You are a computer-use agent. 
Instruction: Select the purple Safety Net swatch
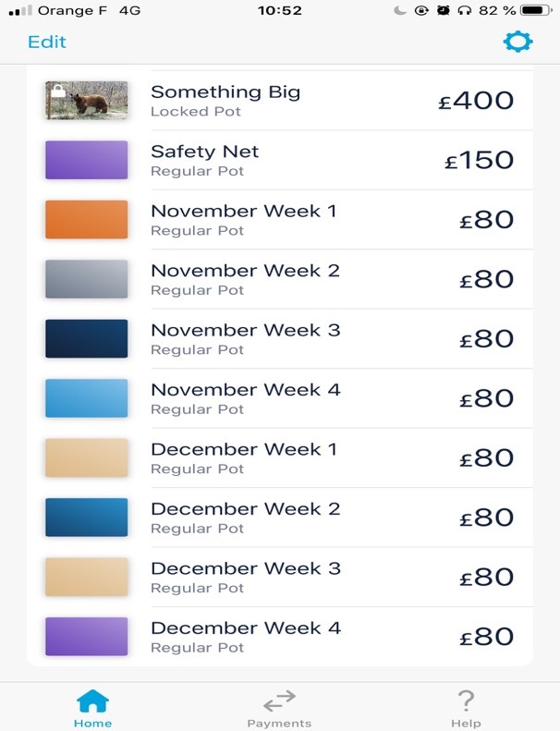(x=86, y=160)
